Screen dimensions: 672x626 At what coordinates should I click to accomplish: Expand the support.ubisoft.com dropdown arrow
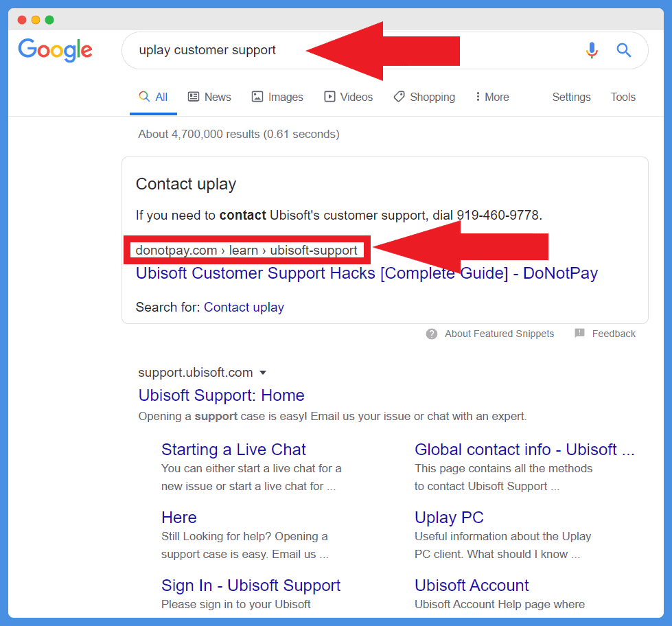tap(263, 373)
